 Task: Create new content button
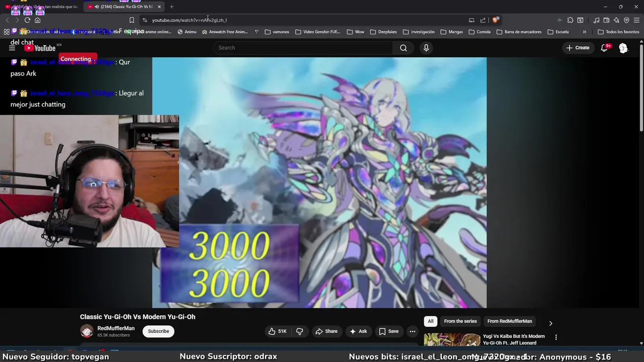(578, 48)
